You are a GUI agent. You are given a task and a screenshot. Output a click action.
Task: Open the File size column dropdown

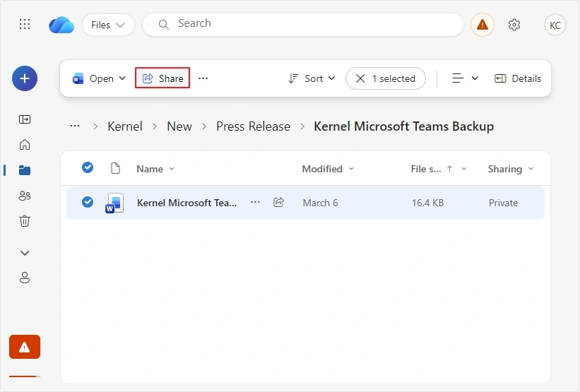click(x=464, y=169)
